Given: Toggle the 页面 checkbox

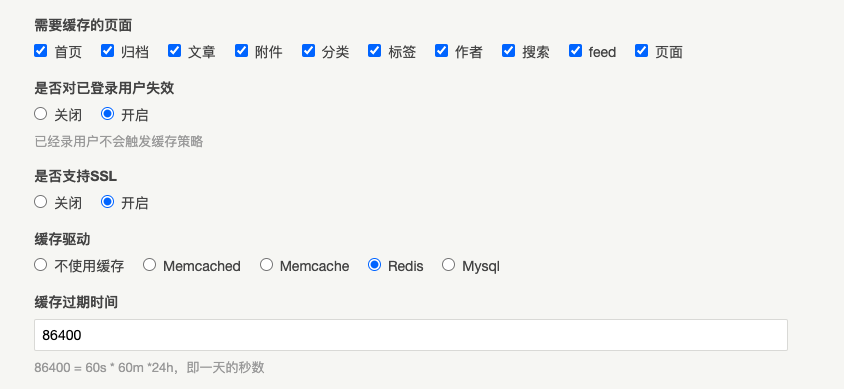Looking at the screenshot, I should pos(641,51).
